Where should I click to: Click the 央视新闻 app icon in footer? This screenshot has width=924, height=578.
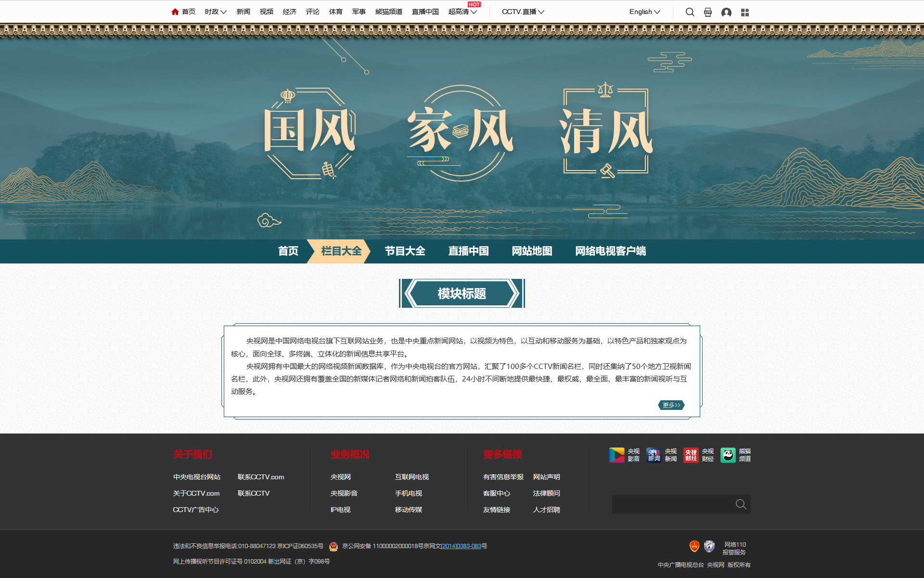coord(654,455)
